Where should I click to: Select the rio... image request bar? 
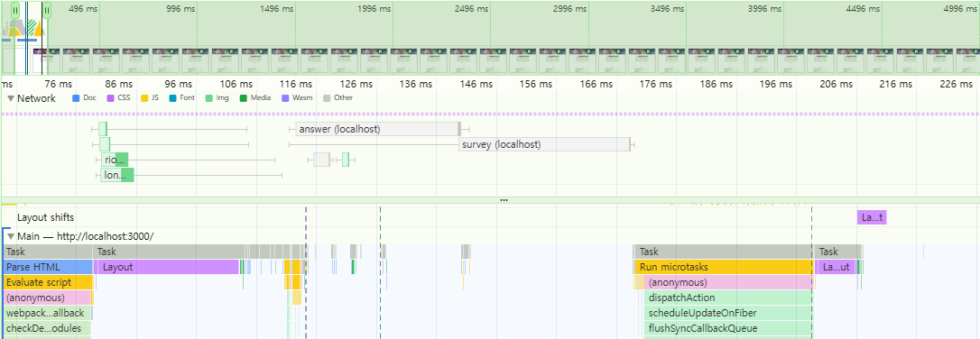coord(115,160)
